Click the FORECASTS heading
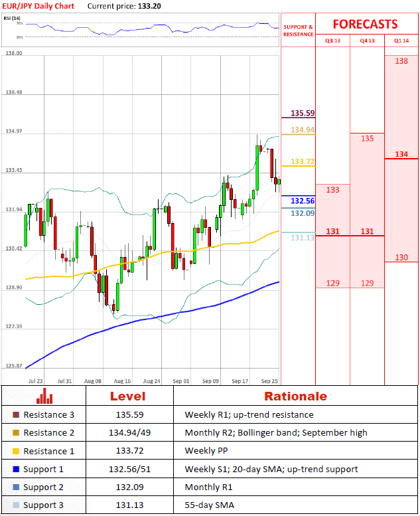The height and width of the screenshot is (516, 420). click(x=365, y=24)
